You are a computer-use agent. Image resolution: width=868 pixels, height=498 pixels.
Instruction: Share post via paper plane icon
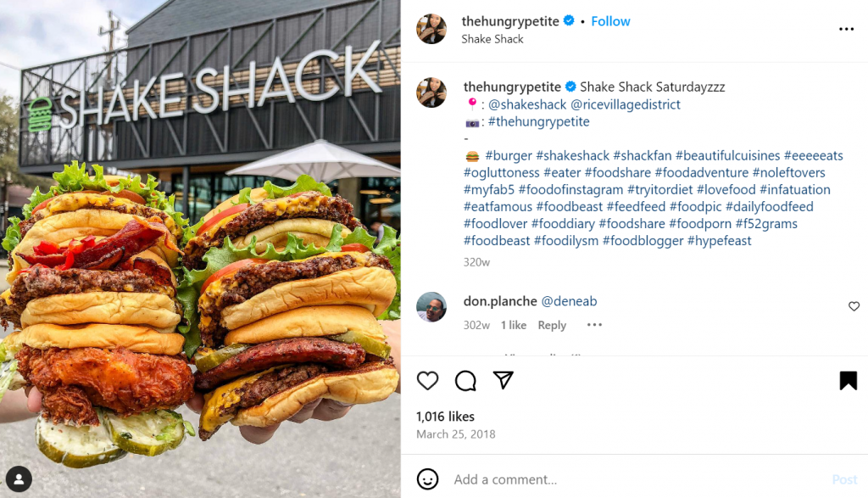[504, 380]
